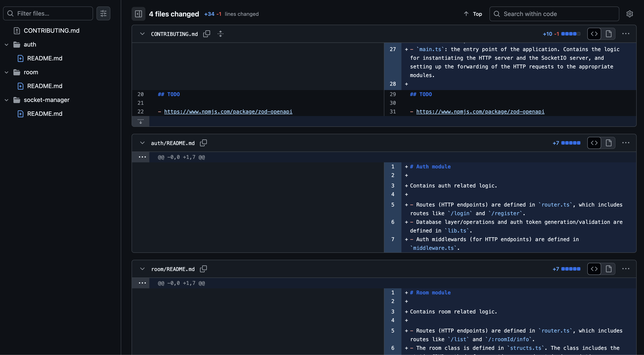Show rich diff for room/README.md
This screenshot has height=355, width=644.
[608, 269]
